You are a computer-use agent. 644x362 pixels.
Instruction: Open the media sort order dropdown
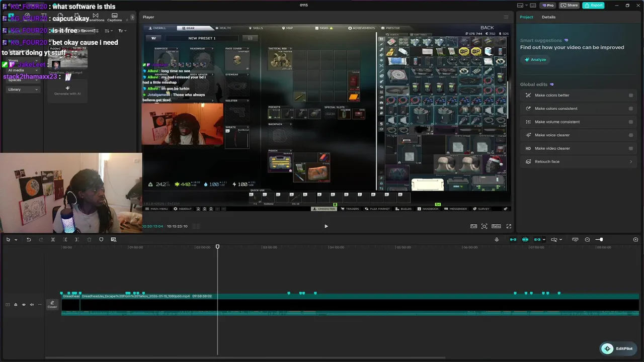(108, 31)
